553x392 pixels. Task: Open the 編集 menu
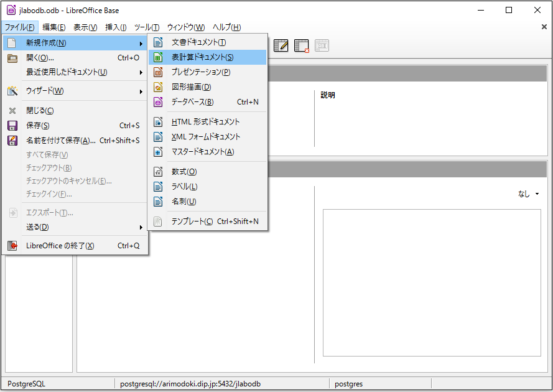(x=54, y=27)
